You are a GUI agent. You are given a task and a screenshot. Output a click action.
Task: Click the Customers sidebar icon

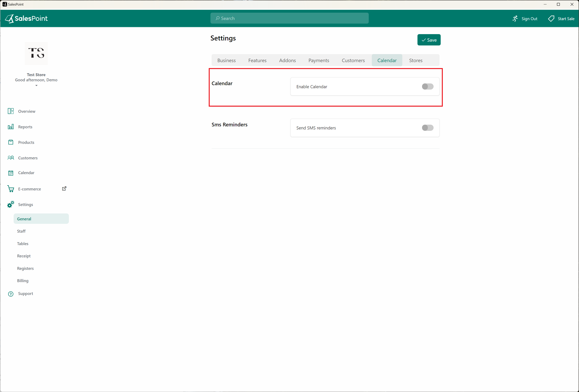(11, 157)
